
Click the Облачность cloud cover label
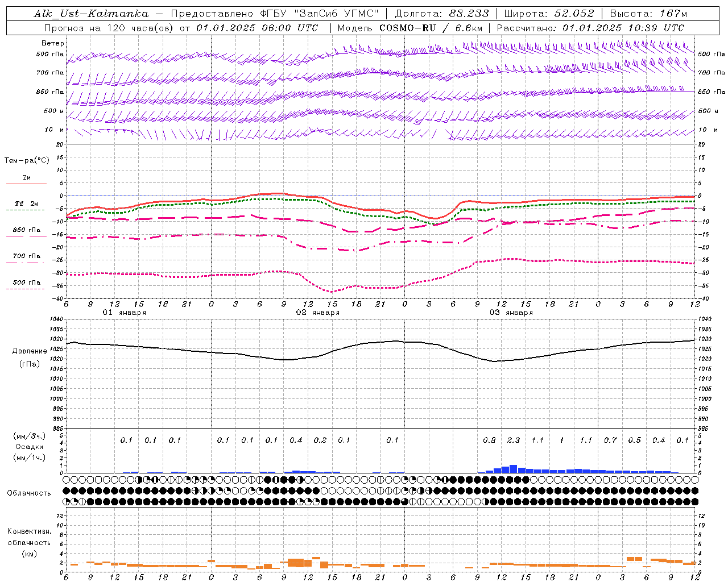click(29, 493)
